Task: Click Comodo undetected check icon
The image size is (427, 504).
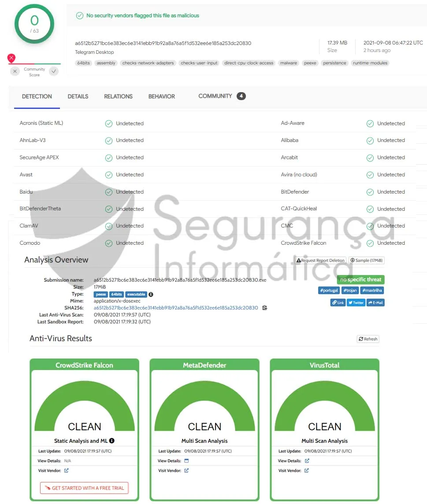Action: 109,243
